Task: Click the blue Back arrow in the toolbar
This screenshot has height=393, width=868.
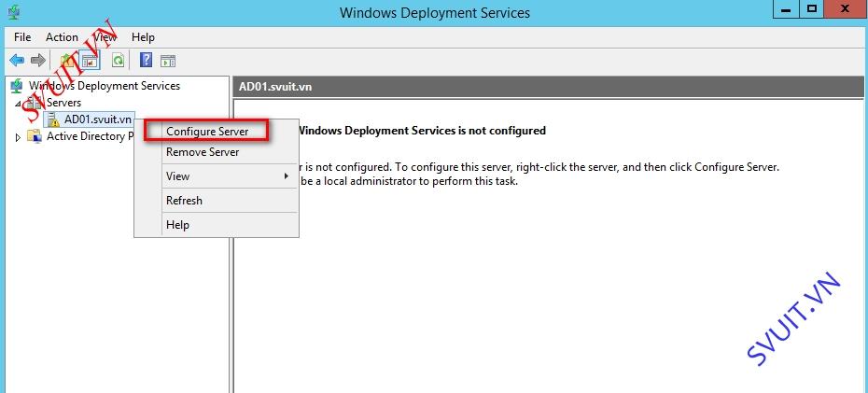Action: (17, 61)
